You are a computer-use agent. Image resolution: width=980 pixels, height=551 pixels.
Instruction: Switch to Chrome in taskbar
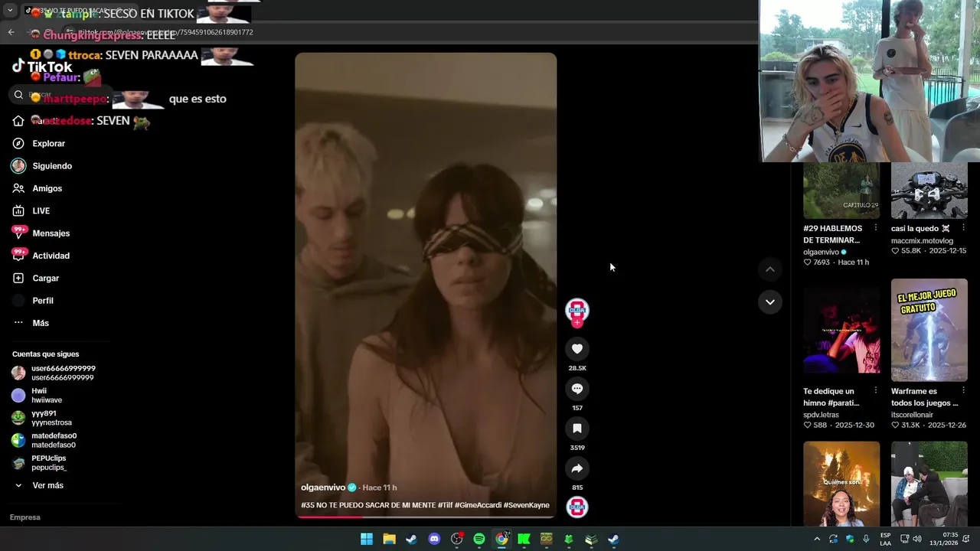pyautogui.click(x=501, y=539)
